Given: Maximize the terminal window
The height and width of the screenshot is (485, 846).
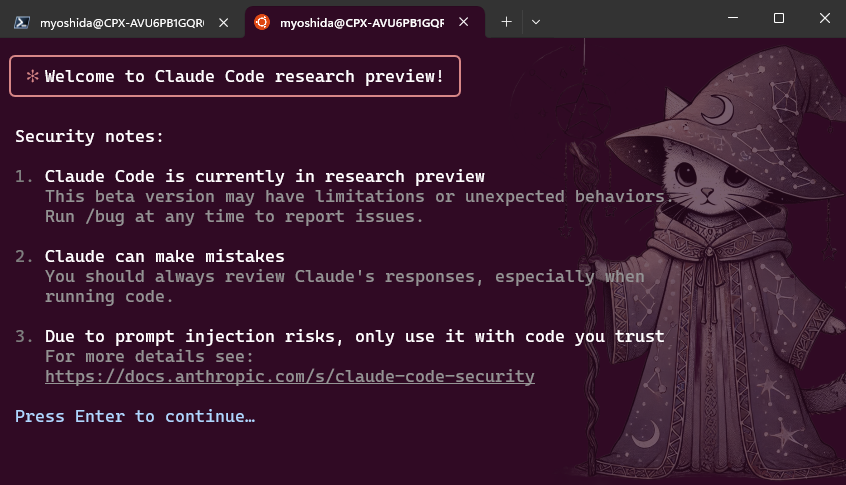Looking at the screenshot, I should pyautogui.click(x=779, y=18).
